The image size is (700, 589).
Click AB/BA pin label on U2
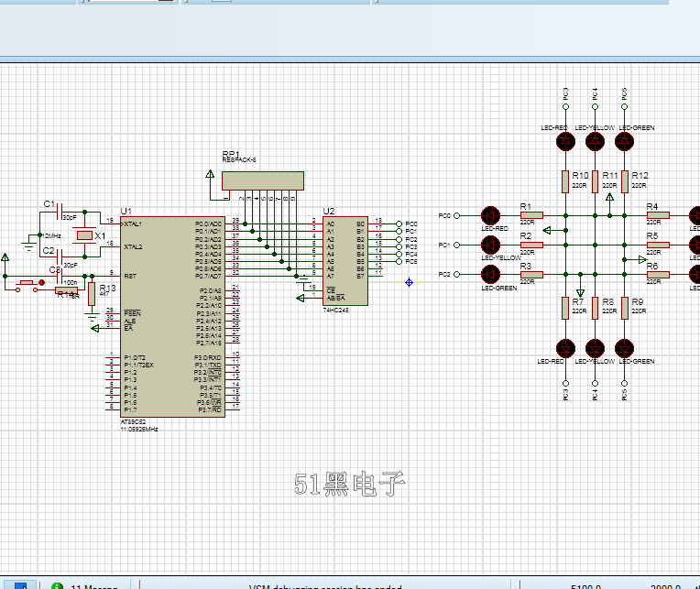pyautogui.click(x=335, y=298)
